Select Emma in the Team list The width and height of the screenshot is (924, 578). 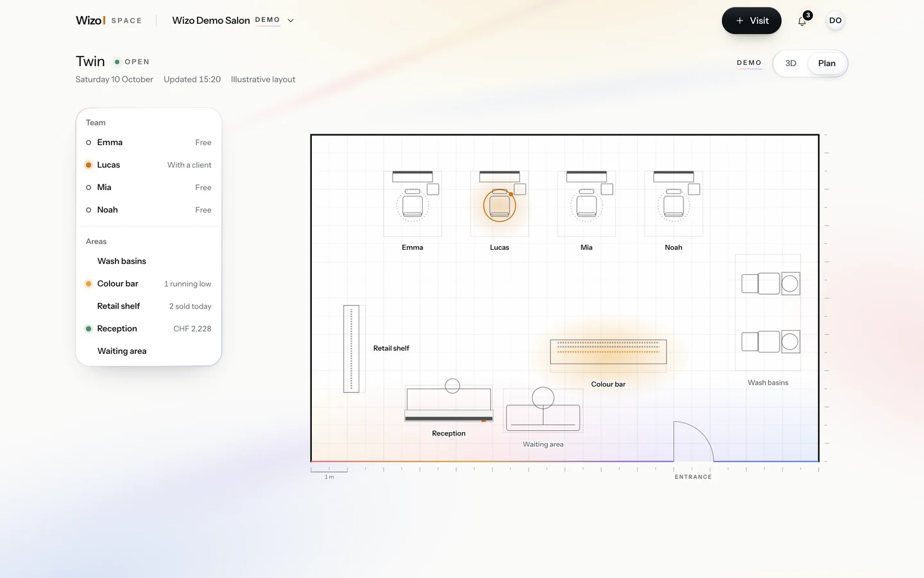pyautogui.click(x=149, y=143)
